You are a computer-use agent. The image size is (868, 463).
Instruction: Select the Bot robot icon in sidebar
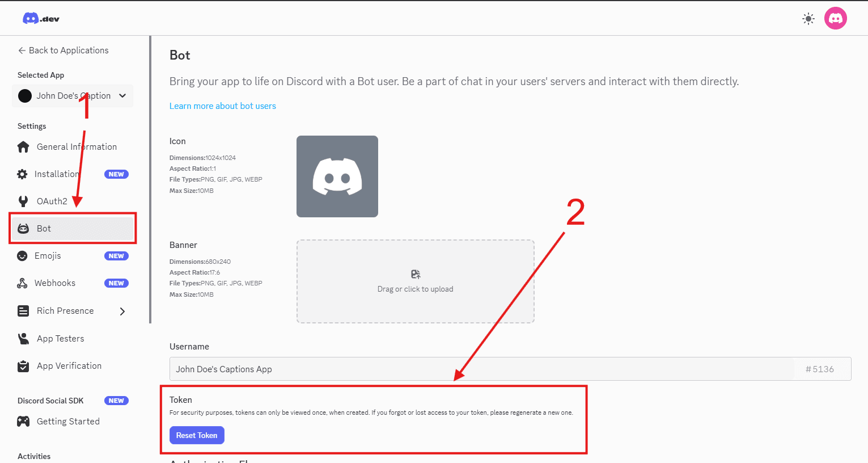tap(23, 228)
